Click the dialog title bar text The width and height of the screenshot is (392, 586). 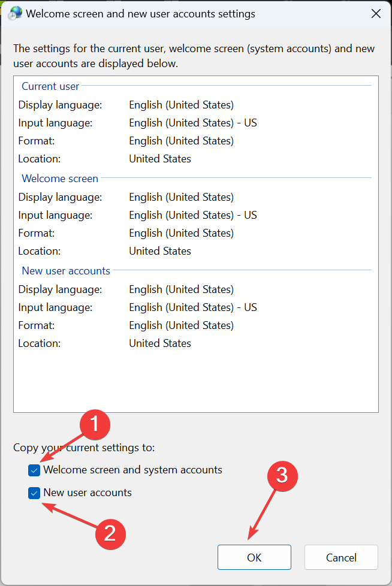141,13
